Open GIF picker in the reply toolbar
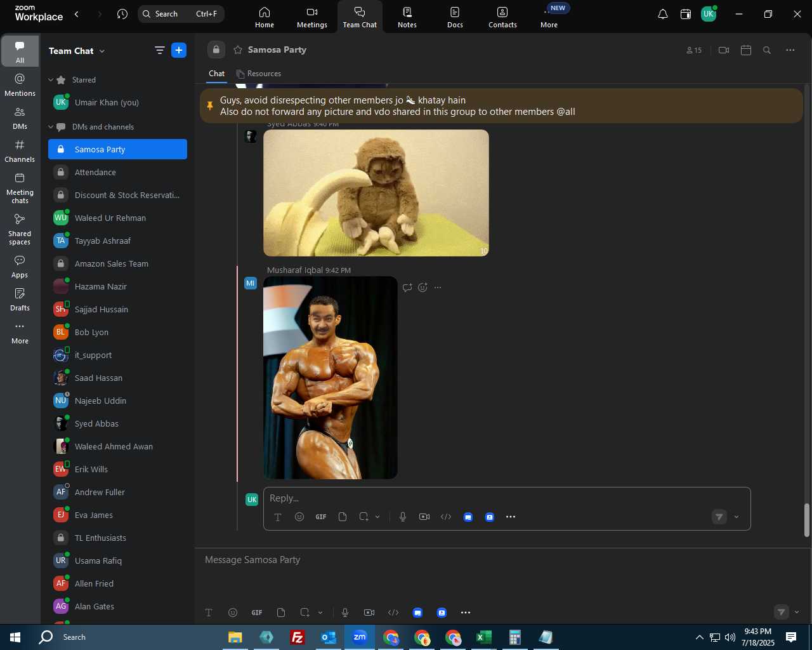Image resolution: width=812 pixels, height=650 pixels. point(321,517)
